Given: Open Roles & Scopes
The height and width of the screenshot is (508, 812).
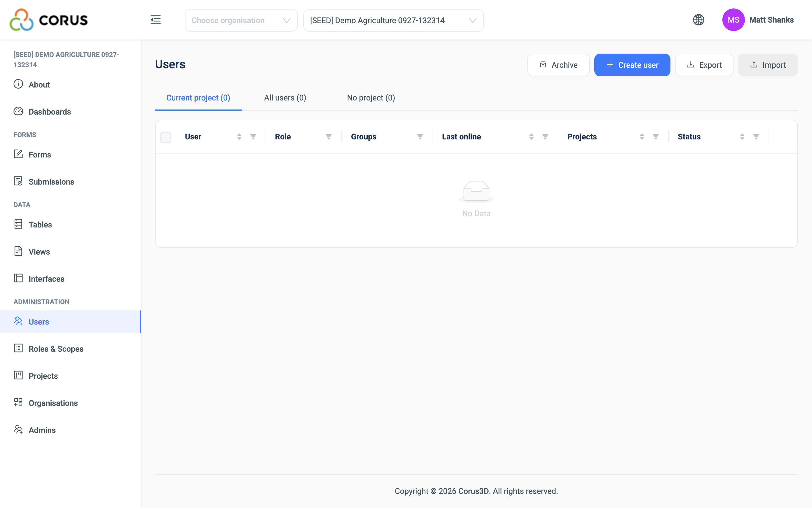Looking at the screenshot, I should 70,349.
